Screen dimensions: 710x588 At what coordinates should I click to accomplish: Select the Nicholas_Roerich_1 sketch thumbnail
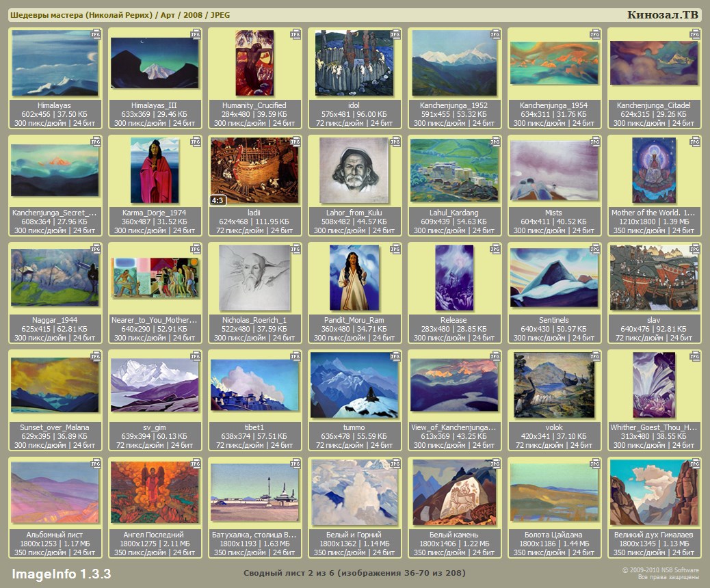point(254,278)
